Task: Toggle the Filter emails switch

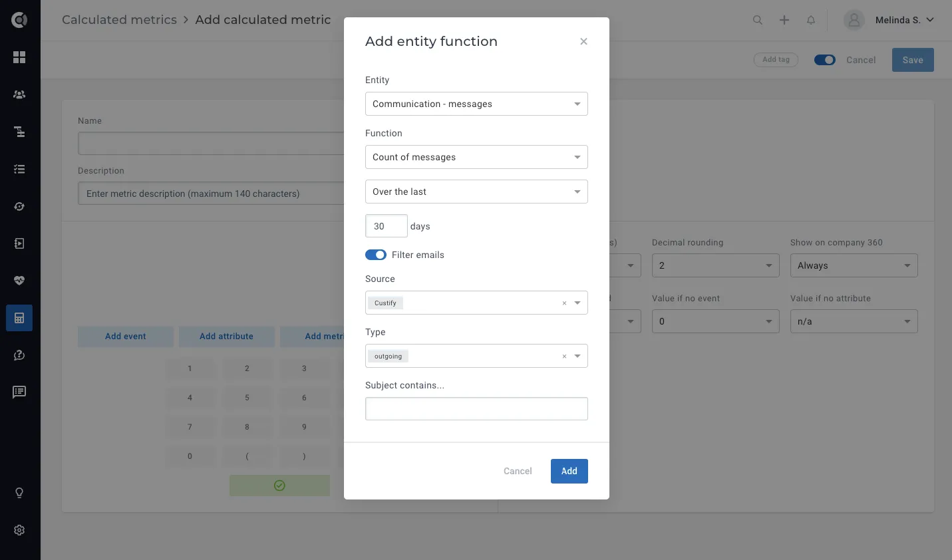Action: pyautogui.click(x=376, y=255)
